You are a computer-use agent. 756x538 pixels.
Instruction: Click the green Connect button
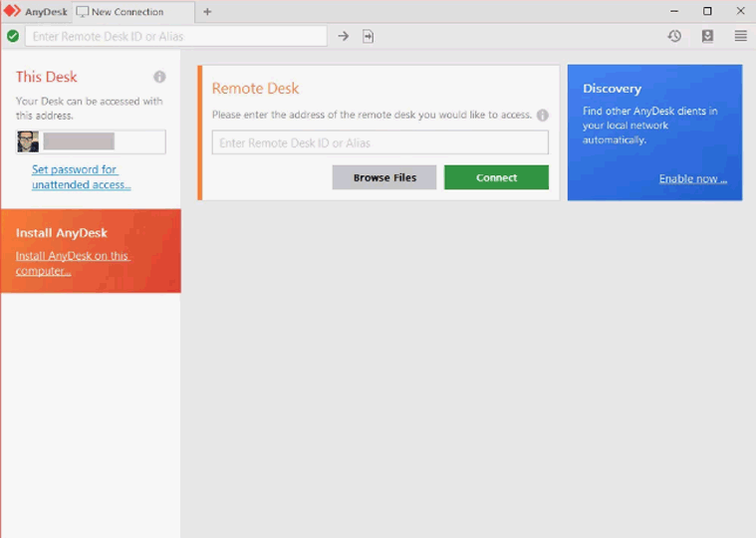click(496, 177)
